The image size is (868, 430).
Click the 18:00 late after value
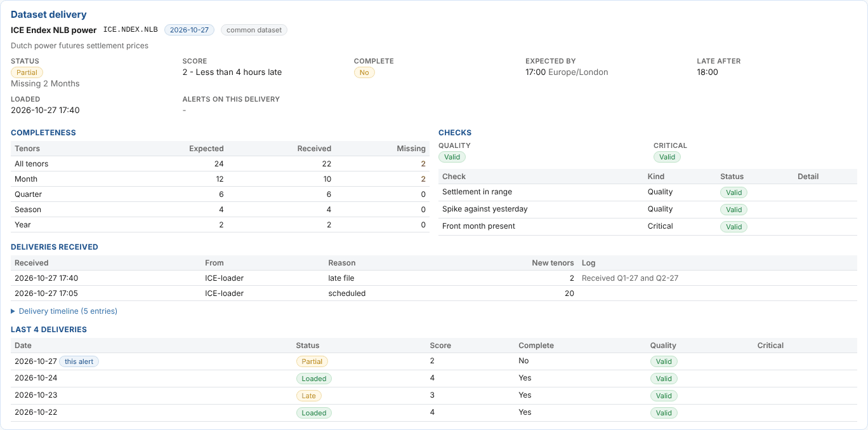click(707, 72)
